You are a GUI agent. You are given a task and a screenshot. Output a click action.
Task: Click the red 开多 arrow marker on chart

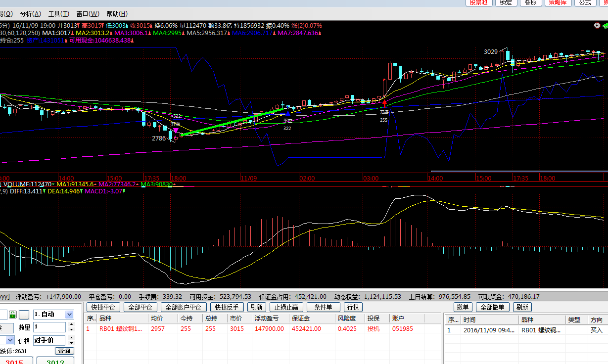pos(384,104)
